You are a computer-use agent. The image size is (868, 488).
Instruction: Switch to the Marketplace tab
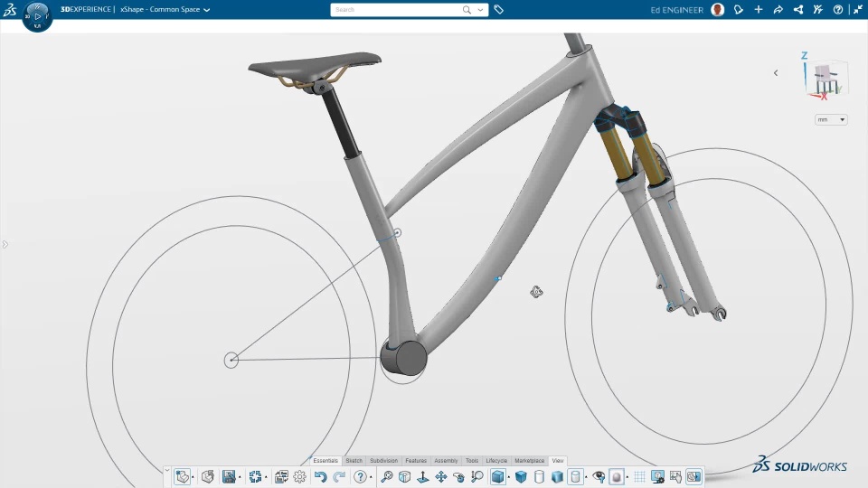(529, 460)
